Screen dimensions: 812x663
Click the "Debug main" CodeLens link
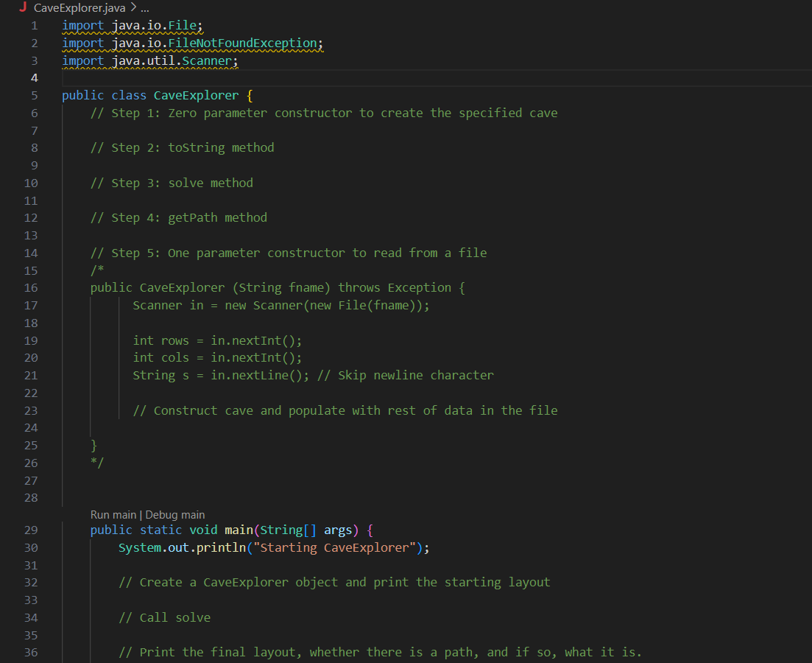tap(174, 514)
